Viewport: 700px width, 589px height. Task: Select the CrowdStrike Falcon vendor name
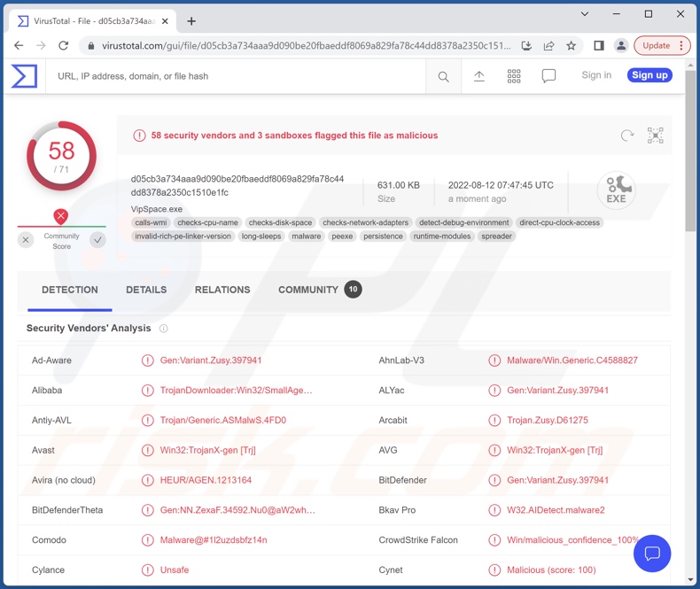pyautogui.click(x=418, y=540)
